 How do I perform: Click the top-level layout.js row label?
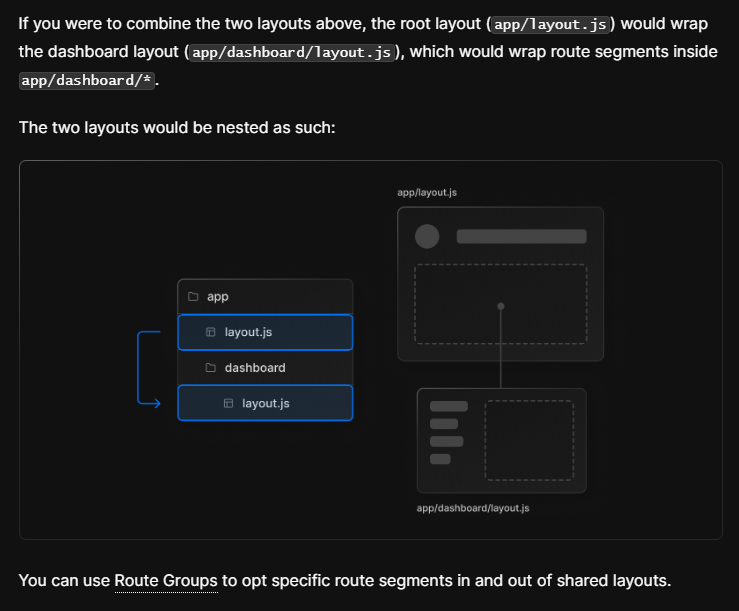click(248, 332)
